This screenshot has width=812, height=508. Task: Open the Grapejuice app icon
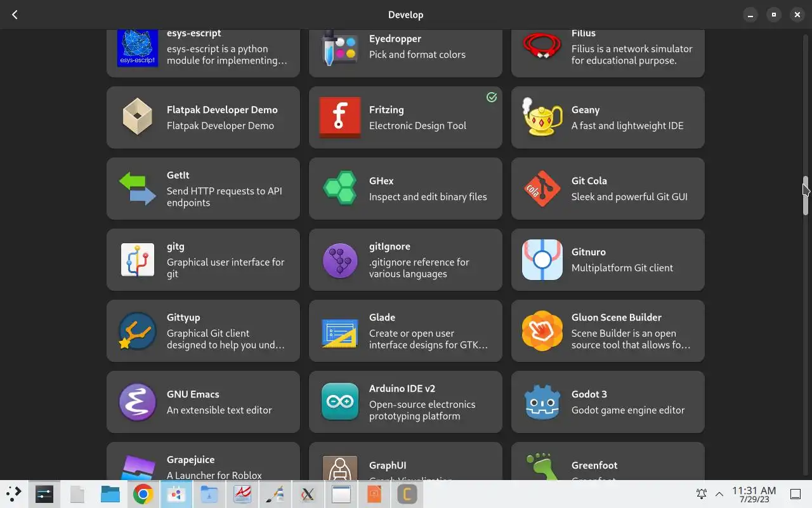click(x=138, y=467)
